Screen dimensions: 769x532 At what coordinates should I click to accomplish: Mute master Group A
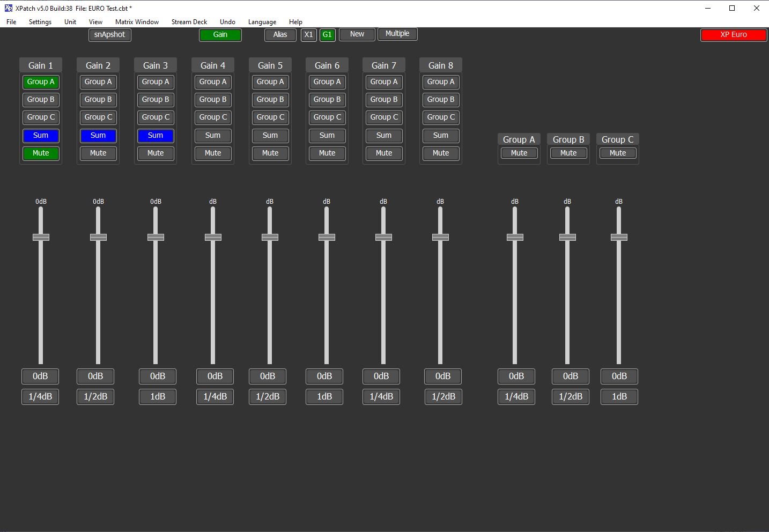(518, 153)
